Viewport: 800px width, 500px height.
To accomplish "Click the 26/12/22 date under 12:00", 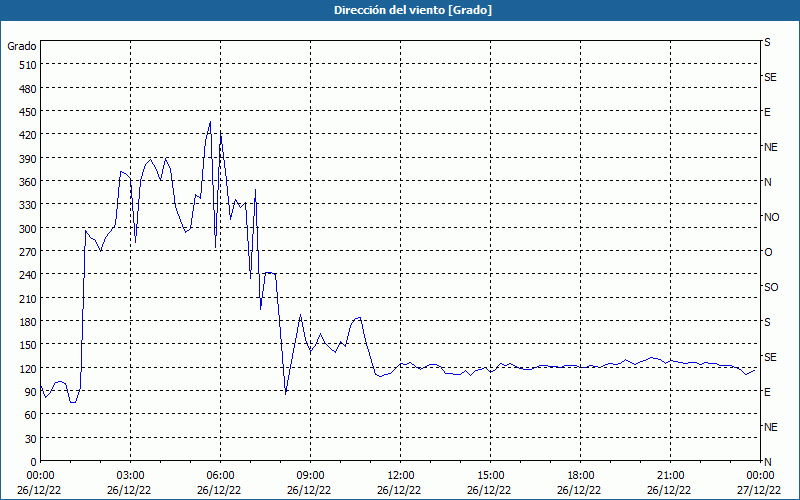I will tap(399, 490).
